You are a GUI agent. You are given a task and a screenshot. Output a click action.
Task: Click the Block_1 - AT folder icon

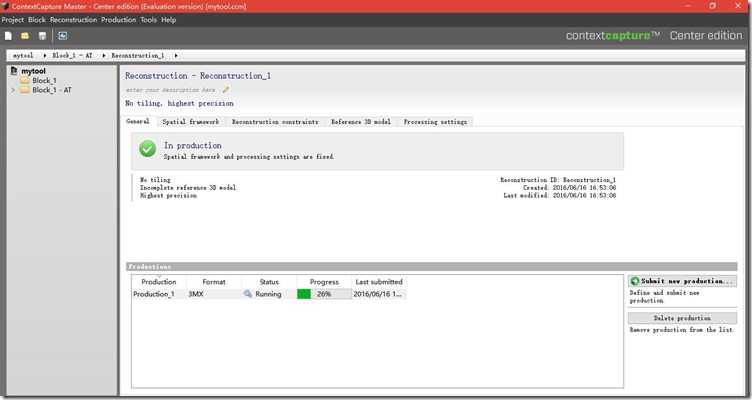pyautogui.click(x=25, y=90)
